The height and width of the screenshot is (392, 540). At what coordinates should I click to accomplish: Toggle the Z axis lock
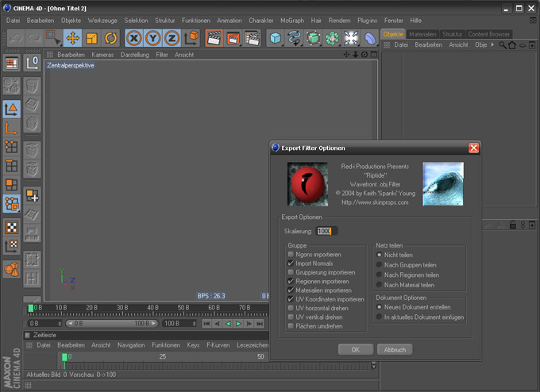click(172, 38)
